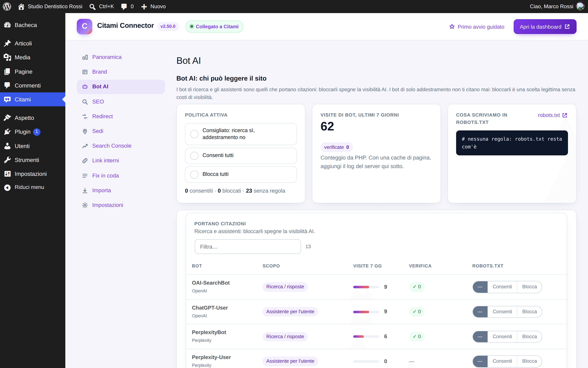Open the Ctrl+K search icon
The width and height of the screenshot is (588, 368).
pyautogui.click(x=92, y=7)
